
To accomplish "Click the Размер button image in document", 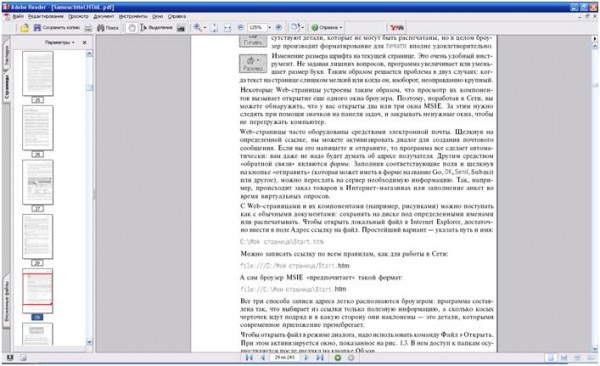I will point(253,64).
